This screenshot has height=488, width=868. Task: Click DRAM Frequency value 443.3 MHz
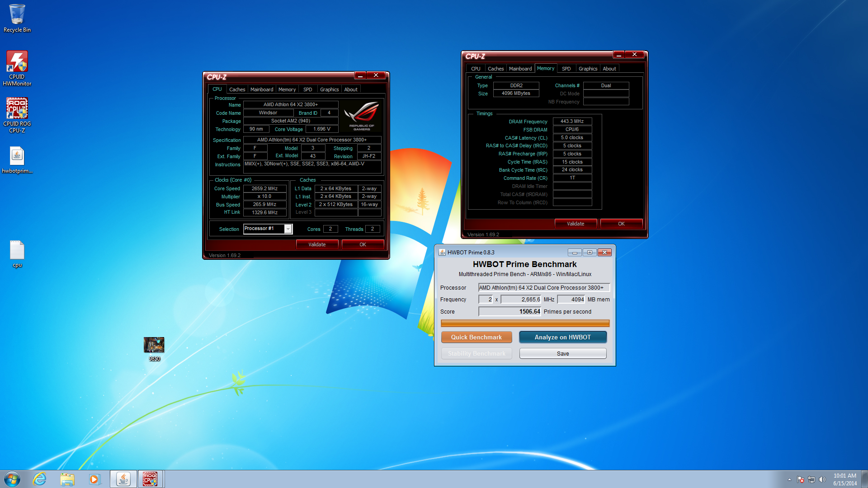click(572, 121)
